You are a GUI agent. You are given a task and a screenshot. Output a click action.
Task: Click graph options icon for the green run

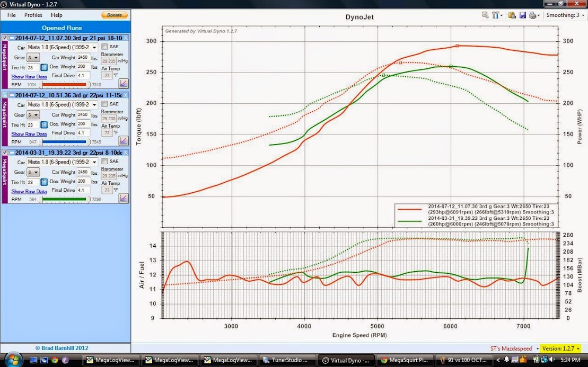(x=124, y=198)
